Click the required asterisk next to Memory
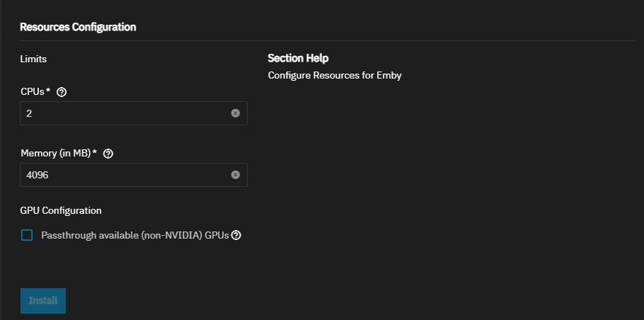The width and height of the screenshot is (644, 320). pyautogui.click(x=95, y=152)
